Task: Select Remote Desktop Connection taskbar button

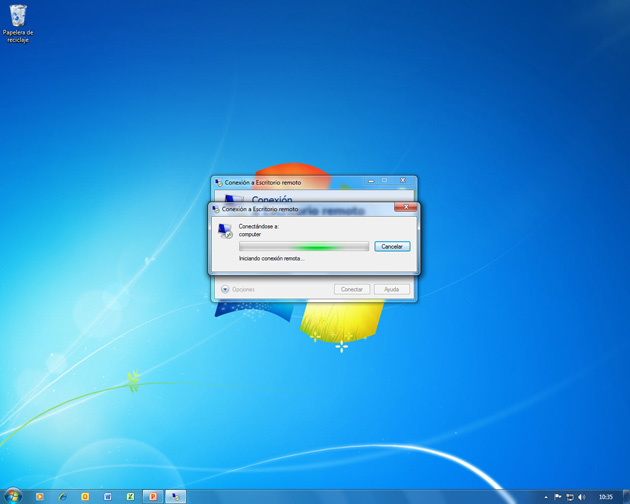Action: tap(176, 496)
